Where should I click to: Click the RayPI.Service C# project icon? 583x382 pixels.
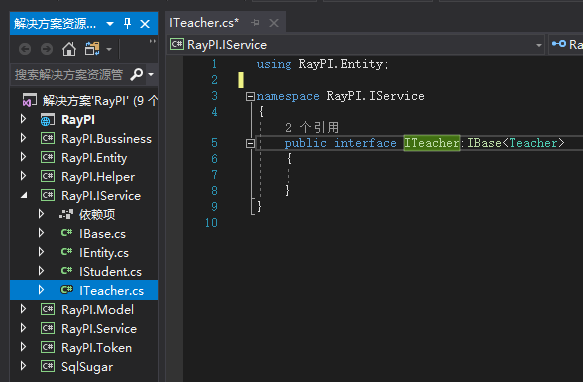click(x=48, y=328)
